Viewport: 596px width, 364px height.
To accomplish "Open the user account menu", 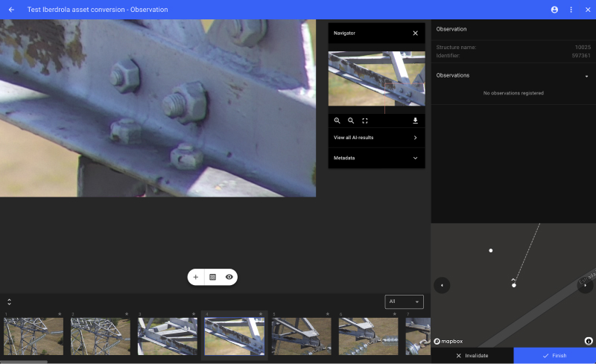I will (x=554, y=10).
